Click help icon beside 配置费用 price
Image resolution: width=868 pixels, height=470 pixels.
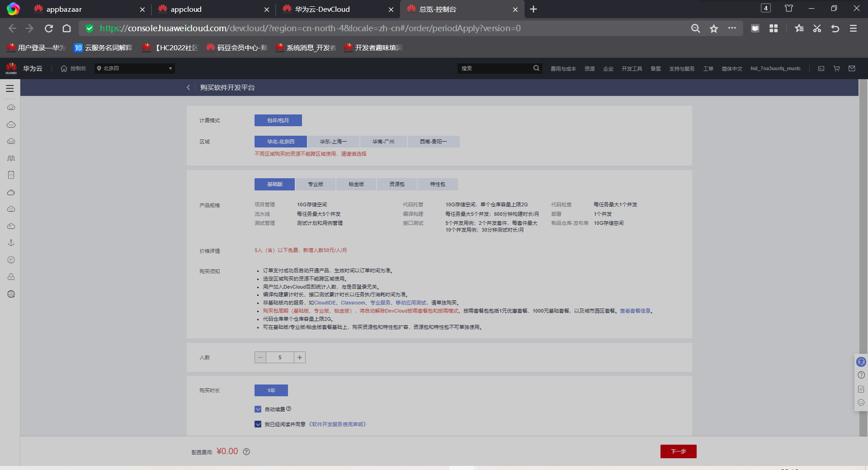tap(246, 451)
